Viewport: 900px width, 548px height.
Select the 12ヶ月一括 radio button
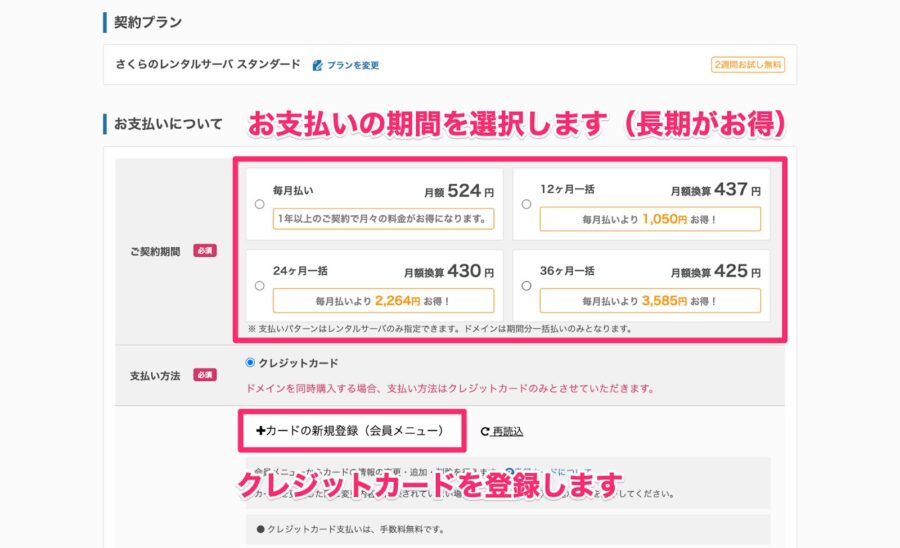pyautogui.click(x=526, y=204)
